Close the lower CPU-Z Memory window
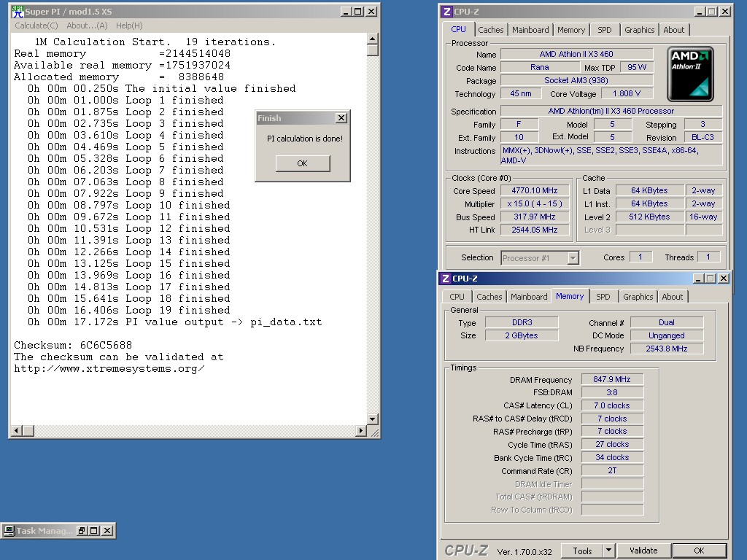This screenshot has height=560, width=747. (x=723, y=279)
